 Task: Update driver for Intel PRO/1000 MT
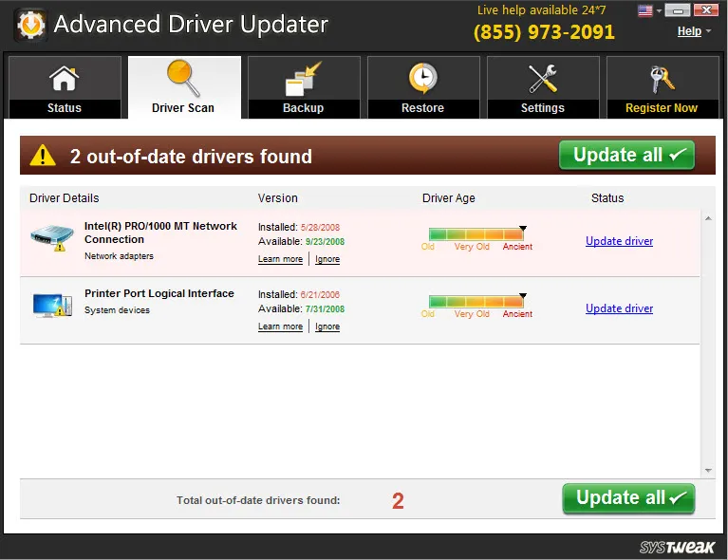click(x=619, y=241)
